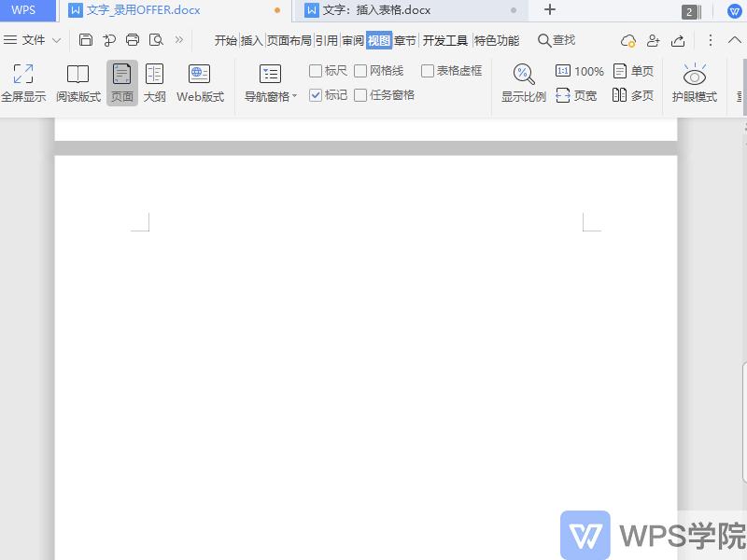Choose 多页 multiple pages view
The image size is (747, 560).
click(x=633, y=96)
